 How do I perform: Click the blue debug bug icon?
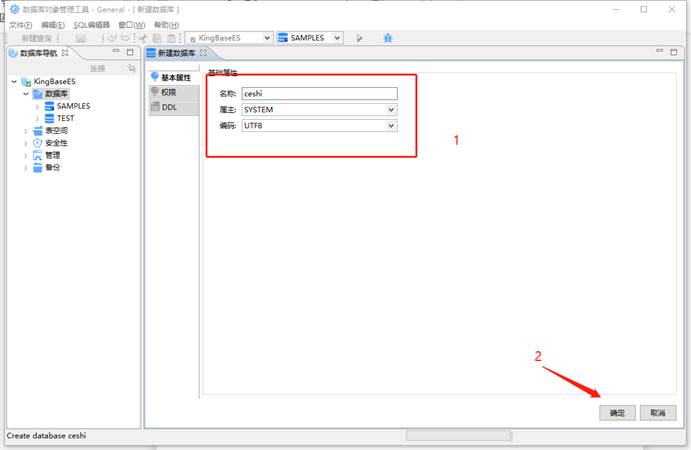[x=387, y=38]
